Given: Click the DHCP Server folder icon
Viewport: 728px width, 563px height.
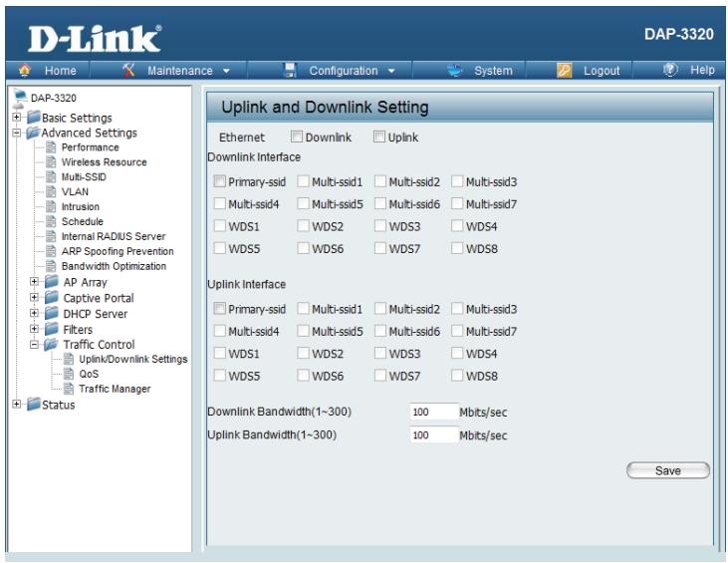Looking at the screenshot, I should (52, 313).
